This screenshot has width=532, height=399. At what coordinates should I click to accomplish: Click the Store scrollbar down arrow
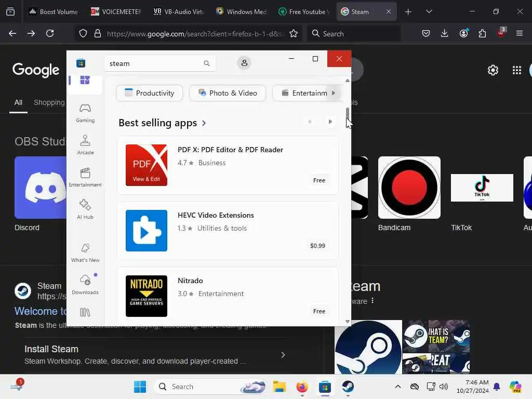pyautogui.click(x=348, y=321)
